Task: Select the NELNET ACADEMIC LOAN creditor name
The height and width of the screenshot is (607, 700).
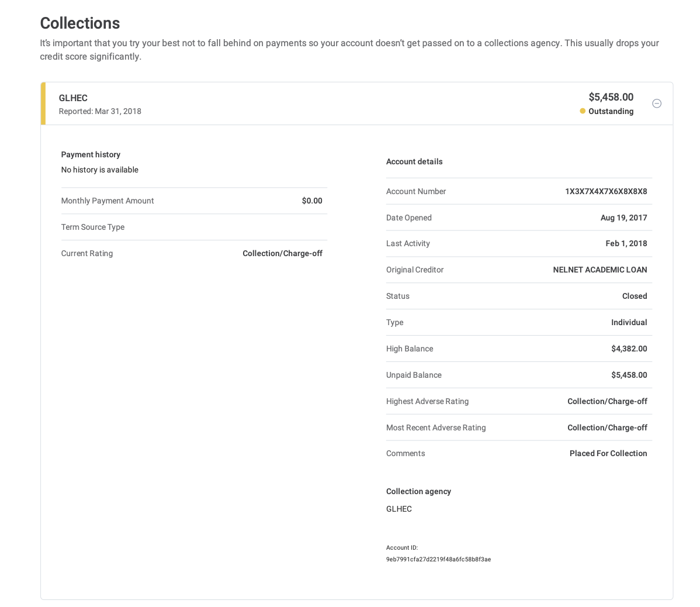Action: point(599,270)
